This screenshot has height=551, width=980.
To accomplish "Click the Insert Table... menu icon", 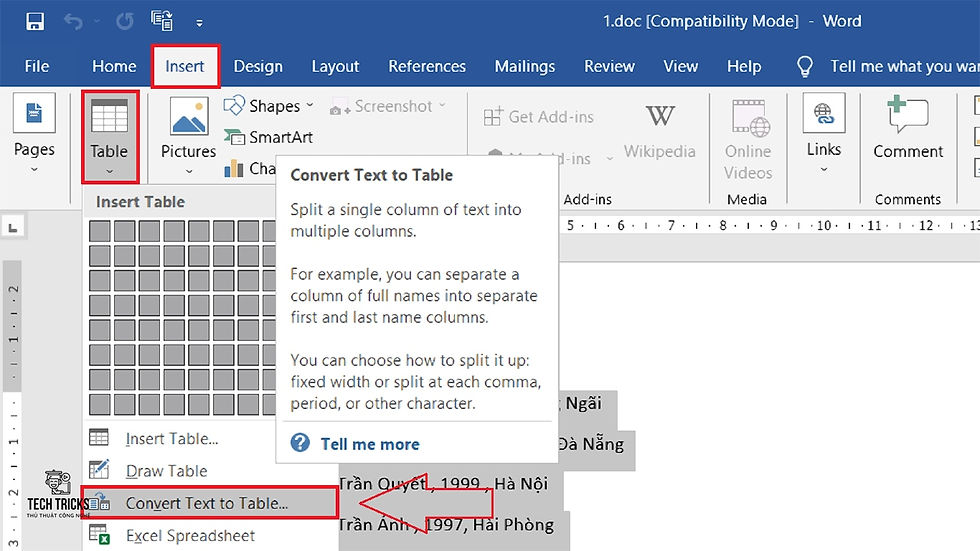I will (x=99, y=437).
